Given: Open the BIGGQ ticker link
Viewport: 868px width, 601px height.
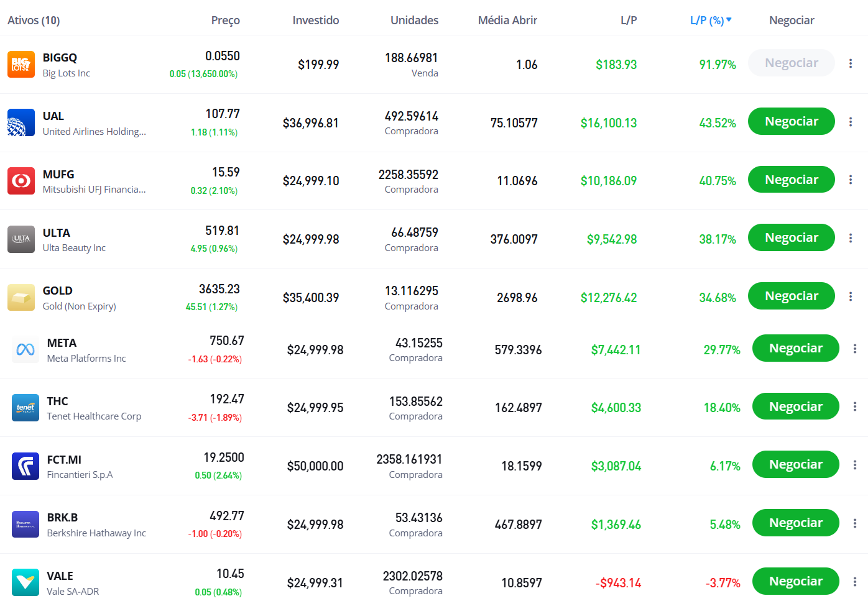Looking at the screenshot, I should [x=60, y=58].
